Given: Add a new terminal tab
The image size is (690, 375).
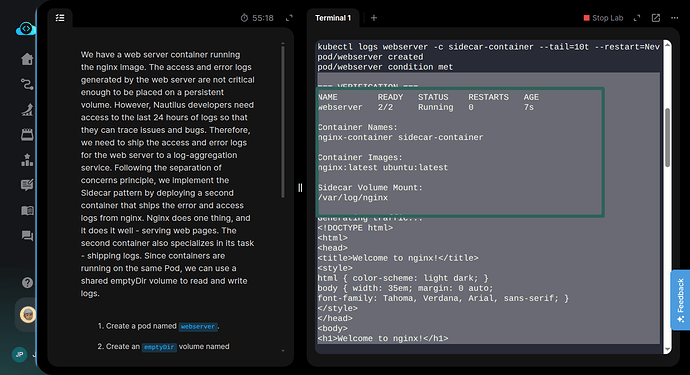Looking at the screenshot, I should pos(374,18).
